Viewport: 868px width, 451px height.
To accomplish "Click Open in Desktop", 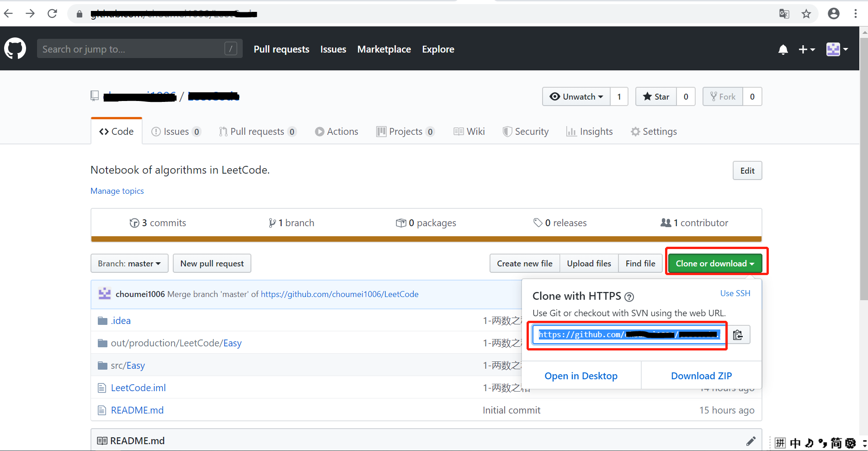I will point(581,376).
